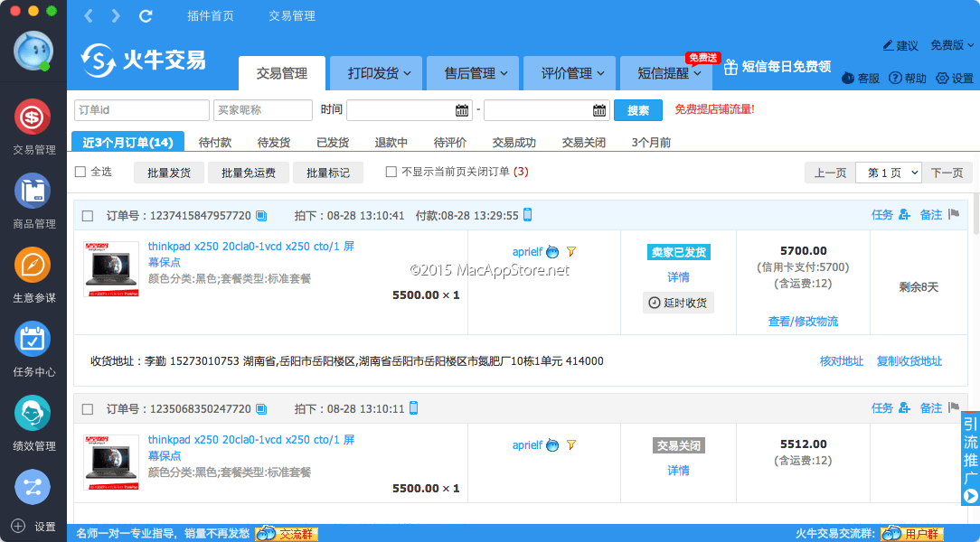Open 生意参谋 compass icon
980x542 pixels.
[33, 265]
